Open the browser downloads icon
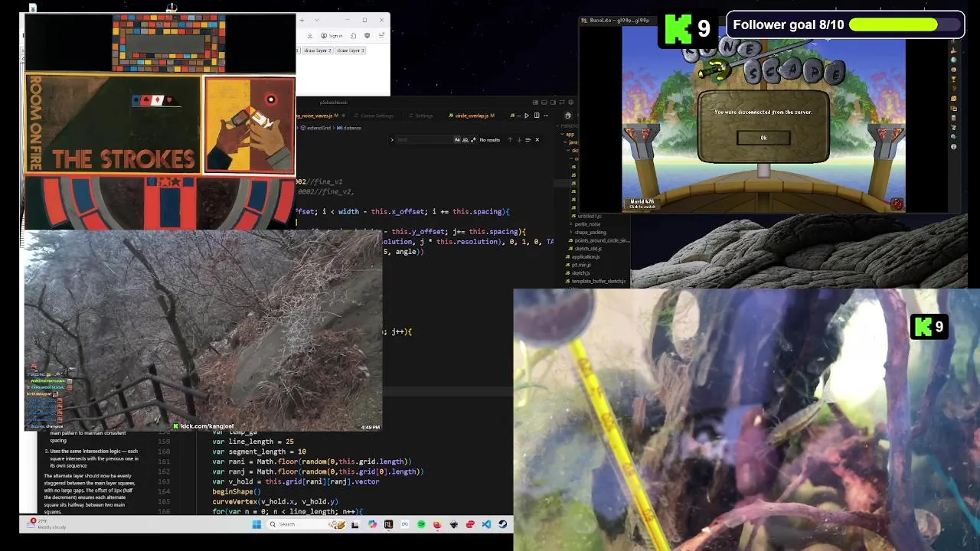The height and width of the screenshot is (551, 980). pyautogui.click(x=310, y=36)
